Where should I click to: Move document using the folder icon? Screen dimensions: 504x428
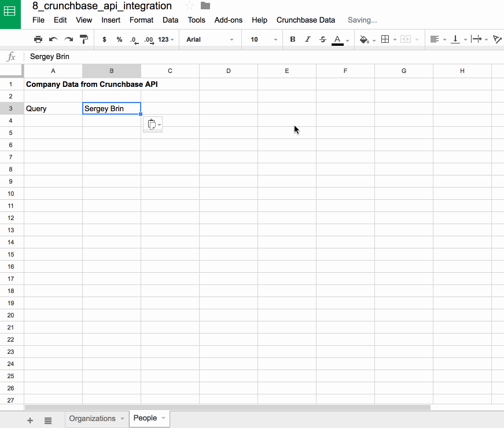(205, 6)
